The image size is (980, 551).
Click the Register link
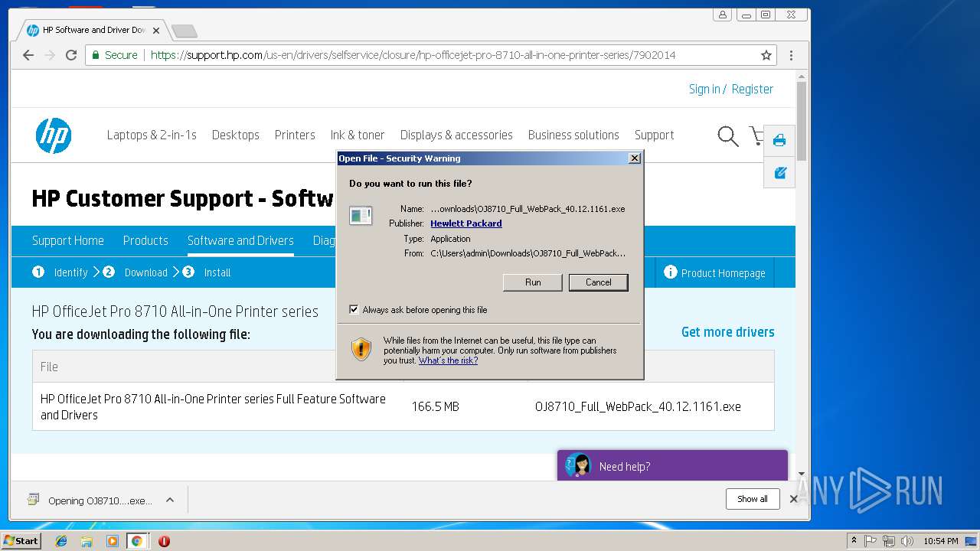pos(753,89)
